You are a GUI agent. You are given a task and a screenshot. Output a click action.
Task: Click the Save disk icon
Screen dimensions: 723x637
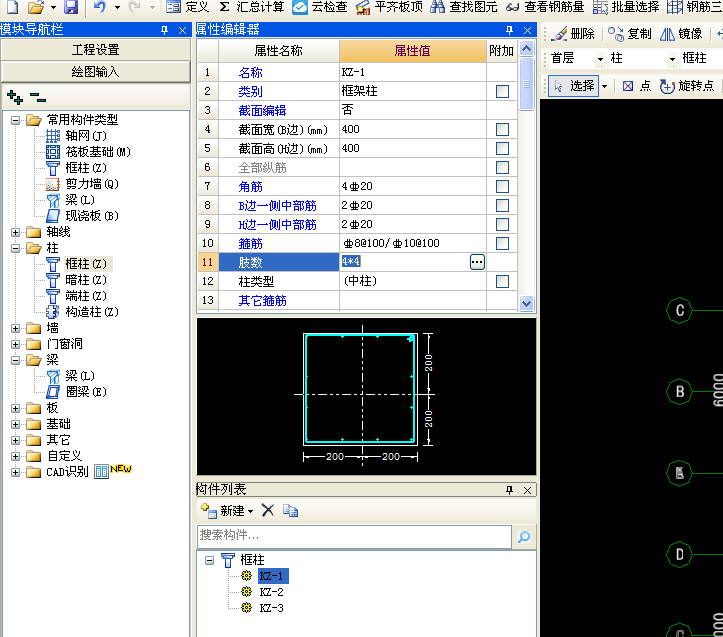[x=71, y=7]
